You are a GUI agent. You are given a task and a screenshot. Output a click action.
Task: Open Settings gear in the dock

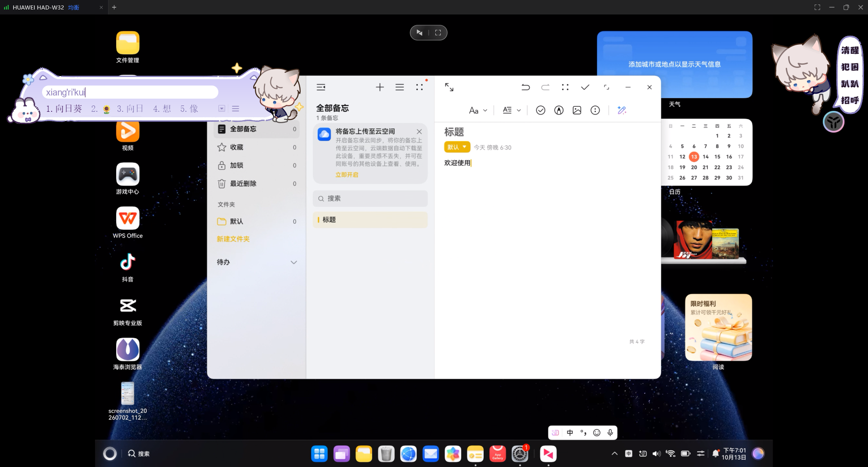pos(520,454)
